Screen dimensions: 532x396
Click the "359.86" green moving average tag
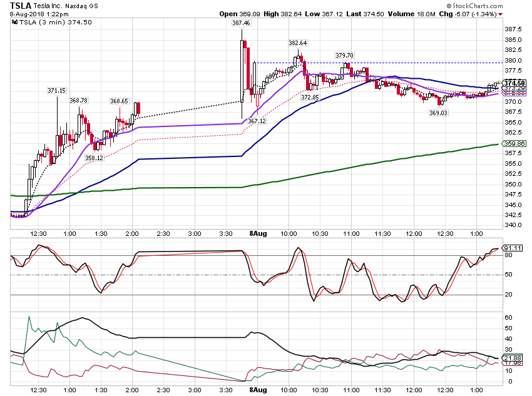point(514,144)
